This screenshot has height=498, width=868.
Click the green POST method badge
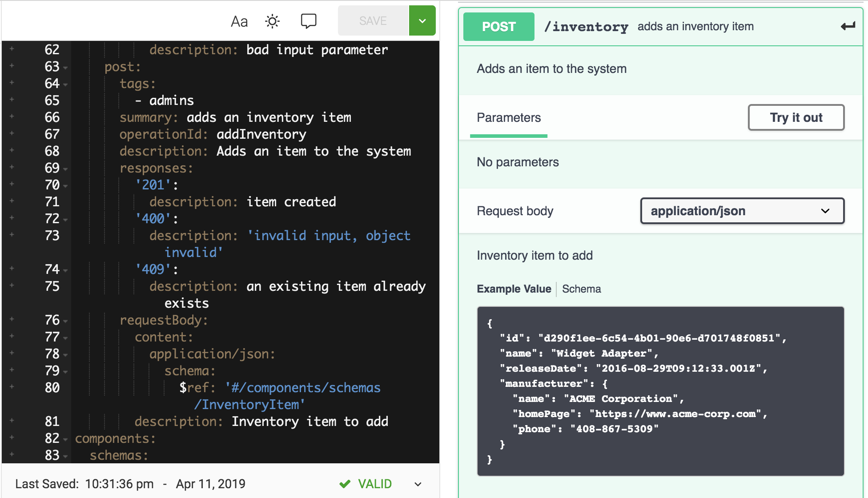(498, 27)
